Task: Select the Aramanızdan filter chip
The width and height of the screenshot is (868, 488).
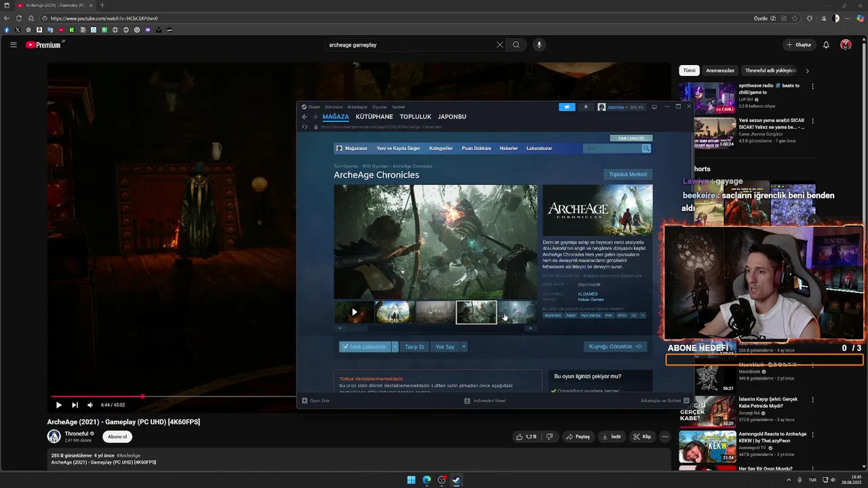Action: (720, 70)
